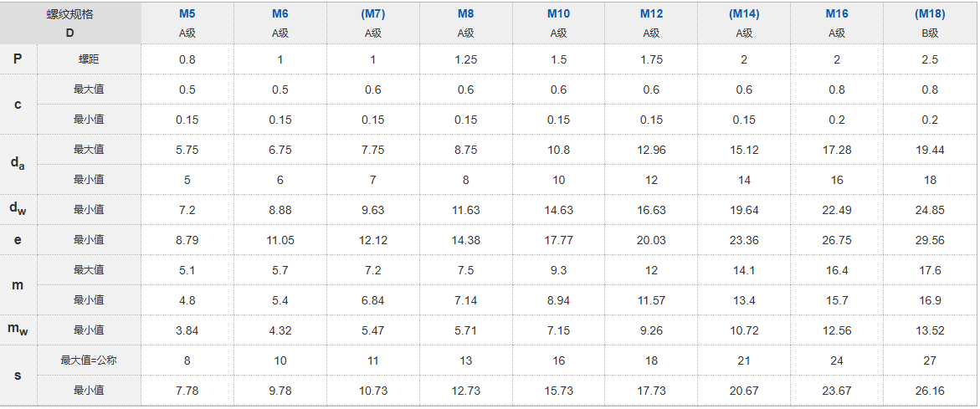This screenshot has width=980, height=409.
Task: Open the M12 thread size link
Action: pos(651,13)
